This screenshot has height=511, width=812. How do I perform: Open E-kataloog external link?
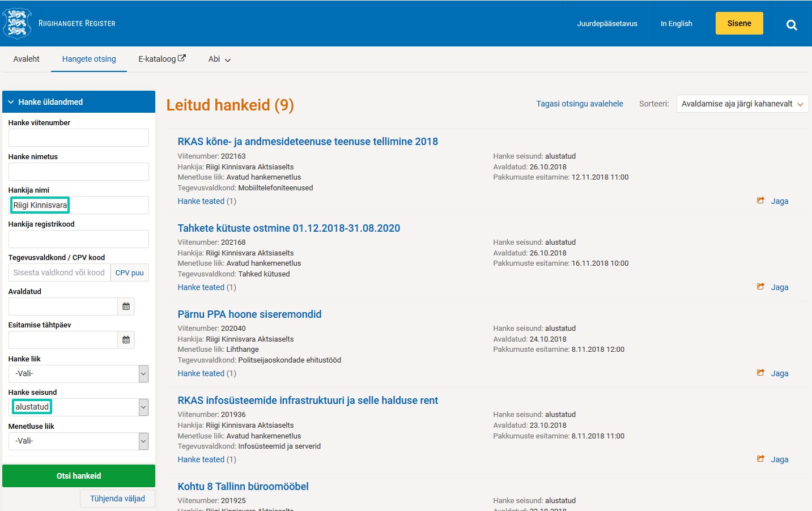(x=161, y=59)
